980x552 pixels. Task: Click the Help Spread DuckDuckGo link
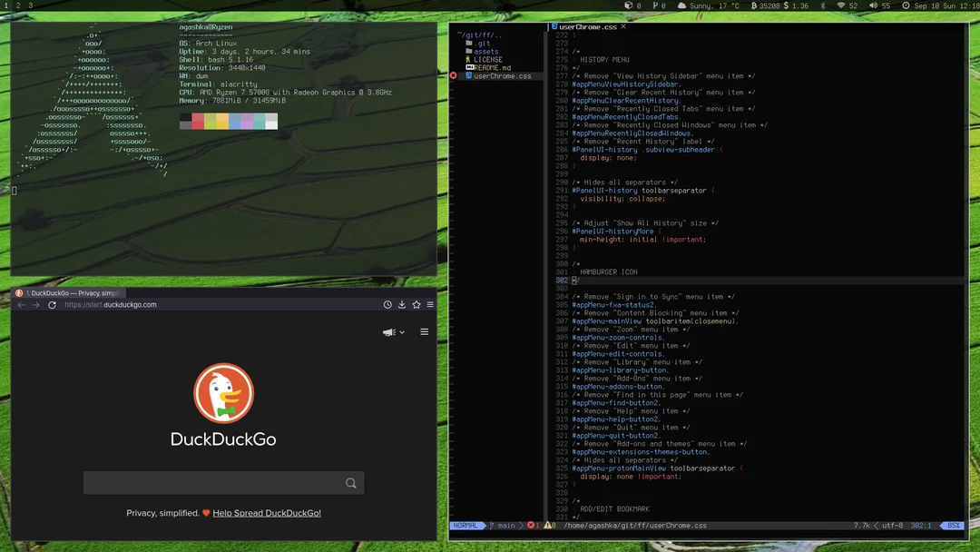pos(266,513)
